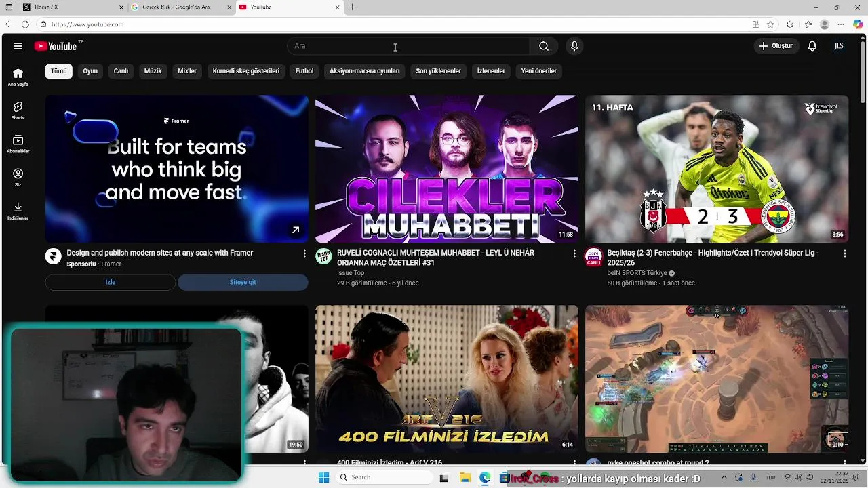The height and width of the screenshot is (488, 868).
Task: Open options menu for RUVELİ COGNACLI video
Action: [x=574, y=253]
